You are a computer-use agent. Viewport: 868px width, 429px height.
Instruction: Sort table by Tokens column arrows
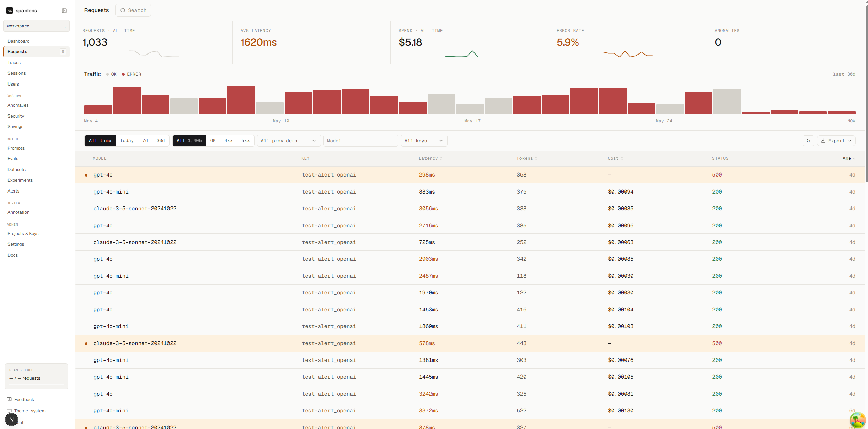[536, 158]
